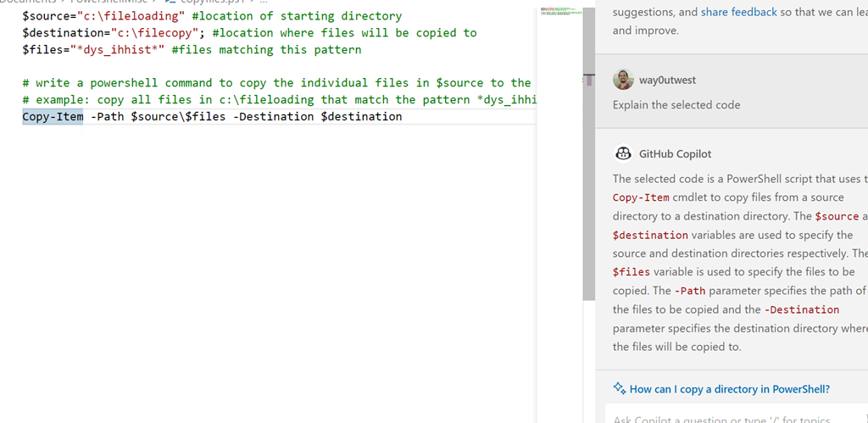Open the Documents breadcrumb segment

tap(30, 2)
